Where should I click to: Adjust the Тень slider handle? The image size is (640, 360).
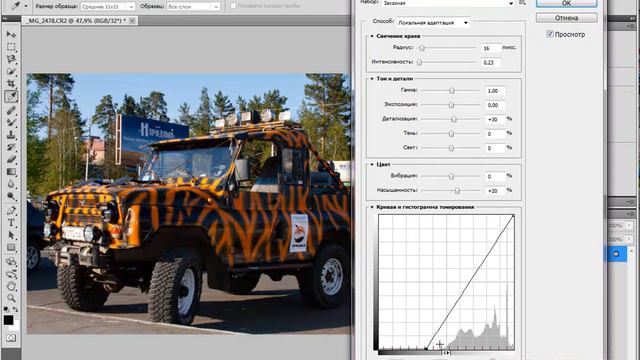pos(451,134)
